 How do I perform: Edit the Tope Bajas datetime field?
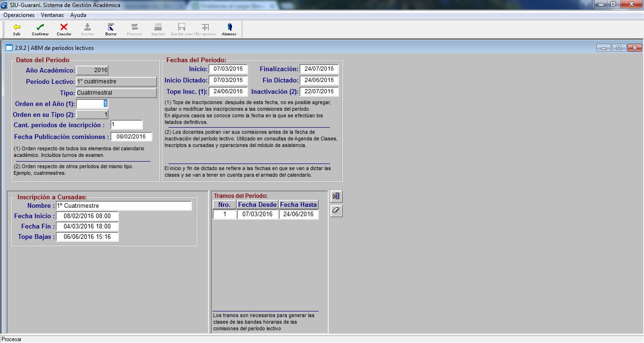[87, 237]
